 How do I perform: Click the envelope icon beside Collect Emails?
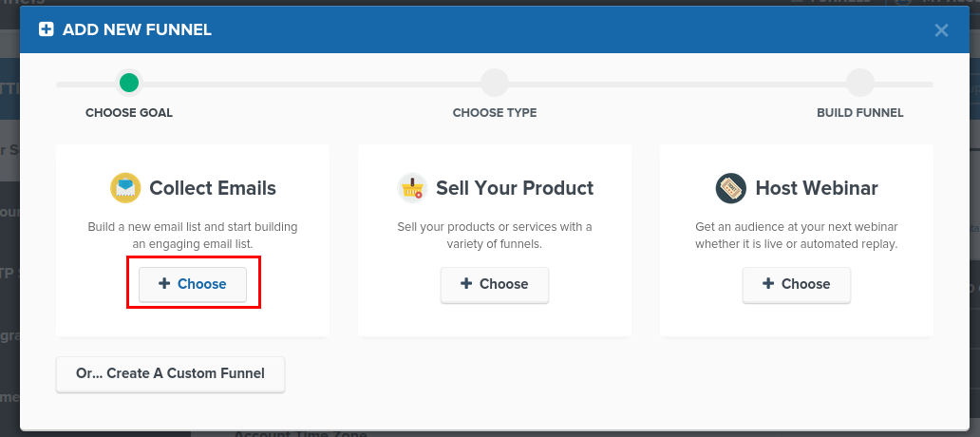pyautogui.click(x=125, y=188)
